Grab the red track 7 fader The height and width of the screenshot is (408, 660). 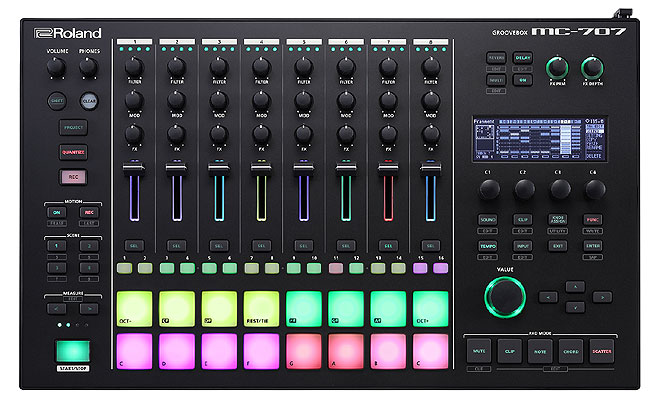coord(388,168)
